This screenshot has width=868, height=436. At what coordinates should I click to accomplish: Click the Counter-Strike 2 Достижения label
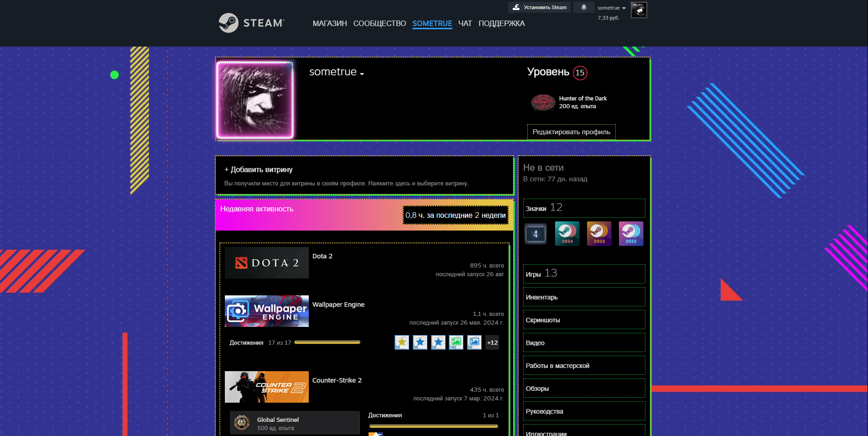(x=385, y=415)
